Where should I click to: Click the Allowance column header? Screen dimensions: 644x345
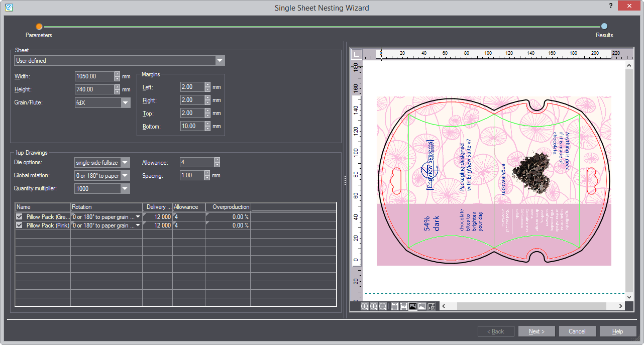click(189, 207)
